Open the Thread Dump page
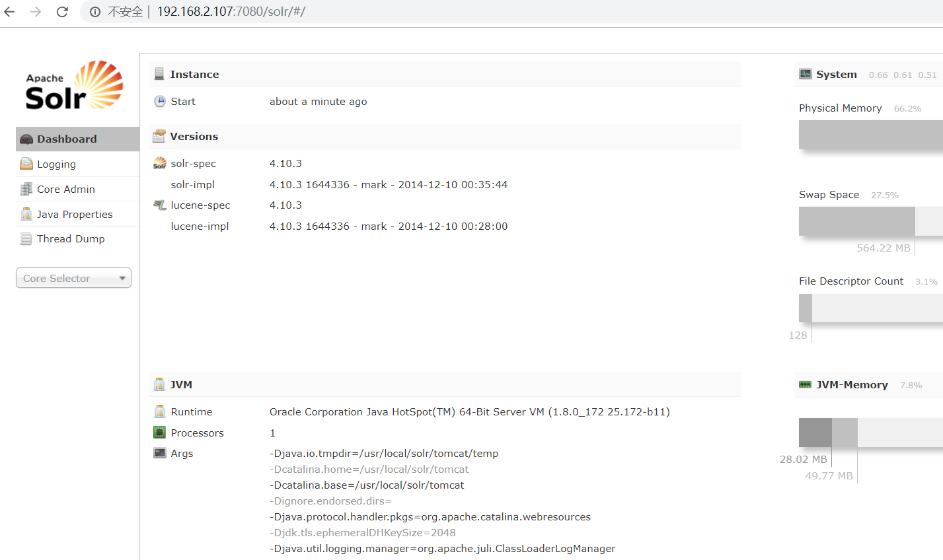The height and width of the screenshot is (560, 943). (x=77, y=239)
